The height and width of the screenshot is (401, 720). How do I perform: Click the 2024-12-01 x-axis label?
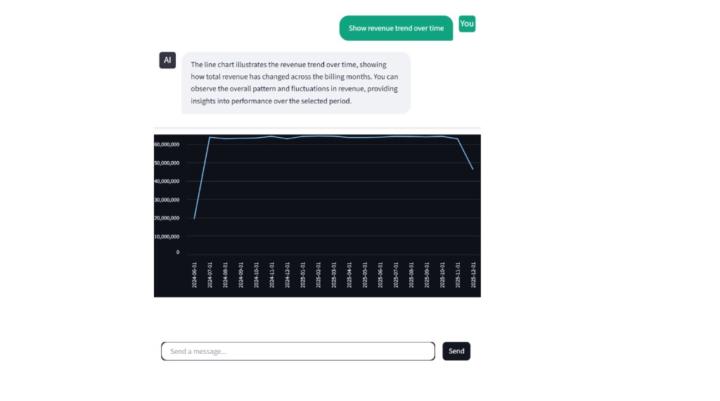[288, 273]
